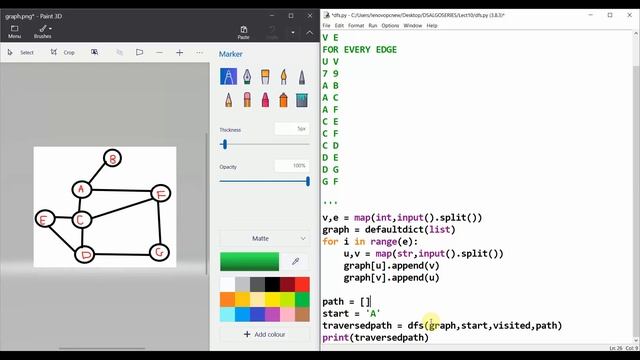
Task: Click the Paint 3D canvas vertical scrollbar
Action: [207, 203]
